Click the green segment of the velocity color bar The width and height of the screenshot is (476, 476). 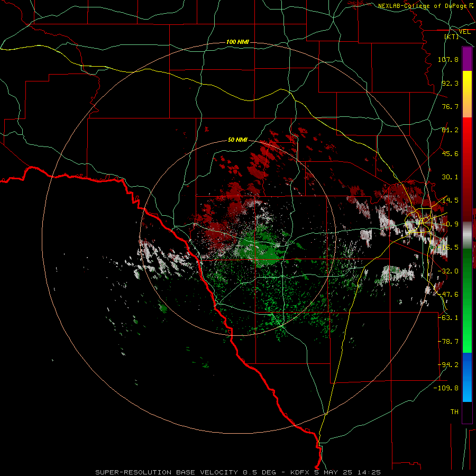pyautogui.click(x=467, y=300)
